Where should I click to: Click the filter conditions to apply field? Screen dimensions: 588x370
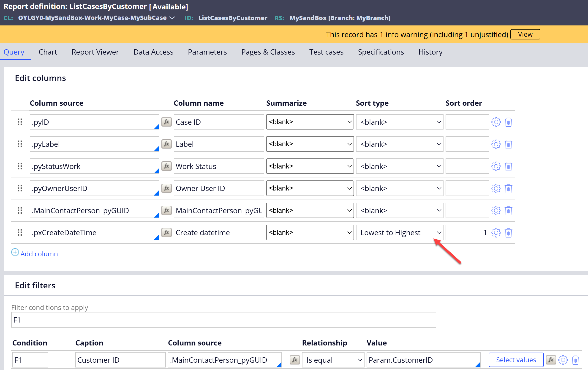tap(223, 320)
